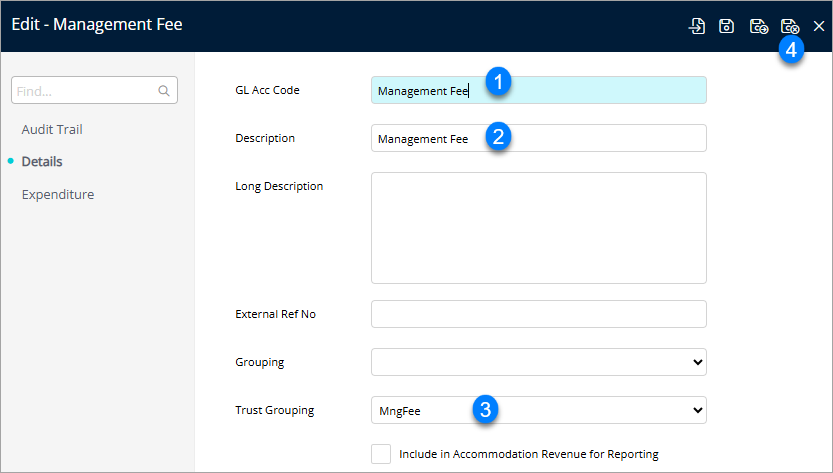Click inside the Find search box
Image resolution: width=833 pixels, height=473 pixels.
(x=85, y=91)
